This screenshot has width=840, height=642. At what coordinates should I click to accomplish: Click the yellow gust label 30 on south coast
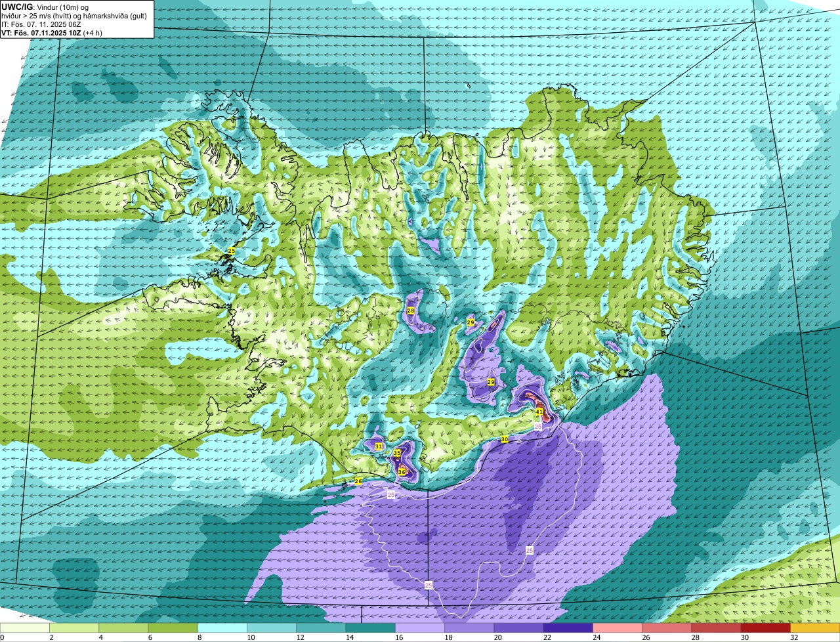point(505,439)
